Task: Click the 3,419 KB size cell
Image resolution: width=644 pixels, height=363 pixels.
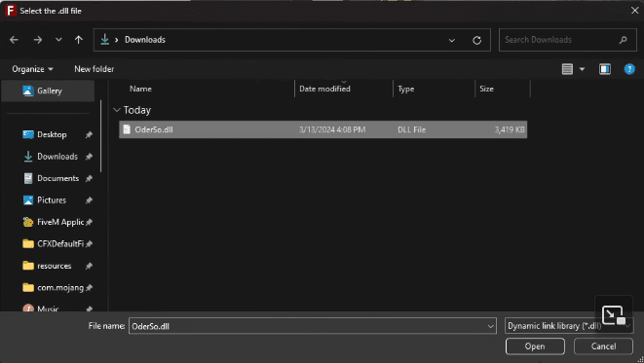Action: point(510,129)
